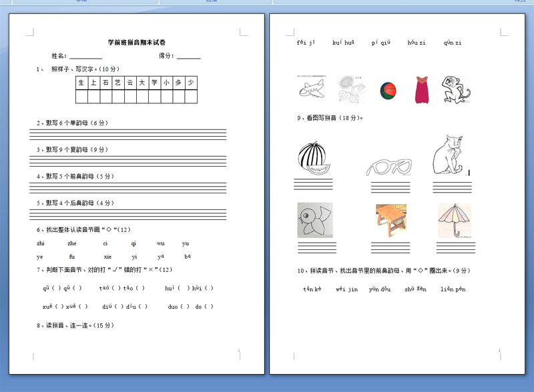The width and height of the screenshot is (534, 392).
Task: Click the pinyin yùn dǒu
Action: (x=380, y=289)
